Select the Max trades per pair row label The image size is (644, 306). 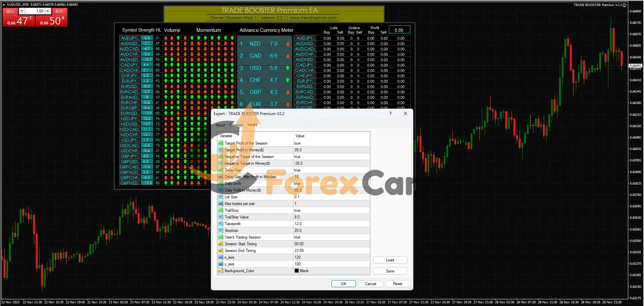[x=240, y=204]
